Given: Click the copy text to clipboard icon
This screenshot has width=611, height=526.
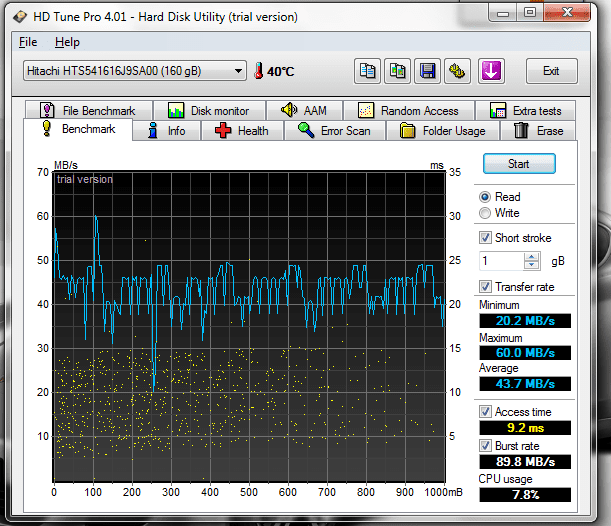Looking at the screenshot, I should click(x=369, y=71).
